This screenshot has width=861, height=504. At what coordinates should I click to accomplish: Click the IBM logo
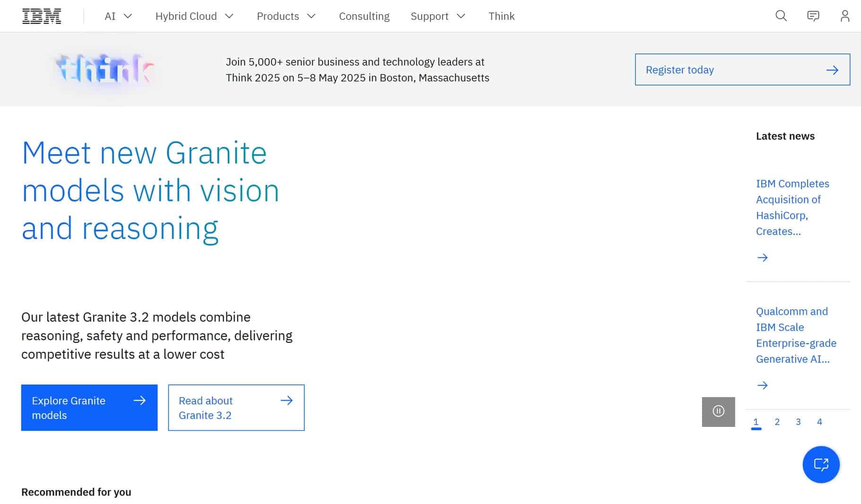coord(42,16)
